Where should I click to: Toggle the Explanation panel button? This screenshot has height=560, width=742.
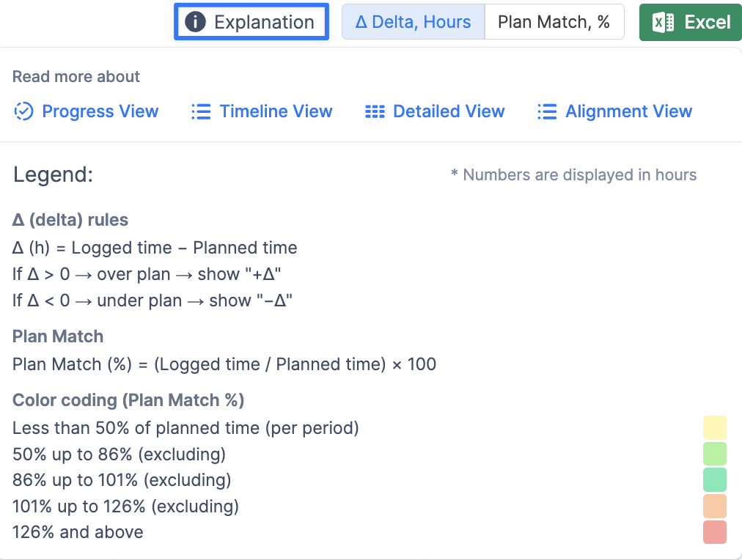pyautogui.click(x=251, y=22)
